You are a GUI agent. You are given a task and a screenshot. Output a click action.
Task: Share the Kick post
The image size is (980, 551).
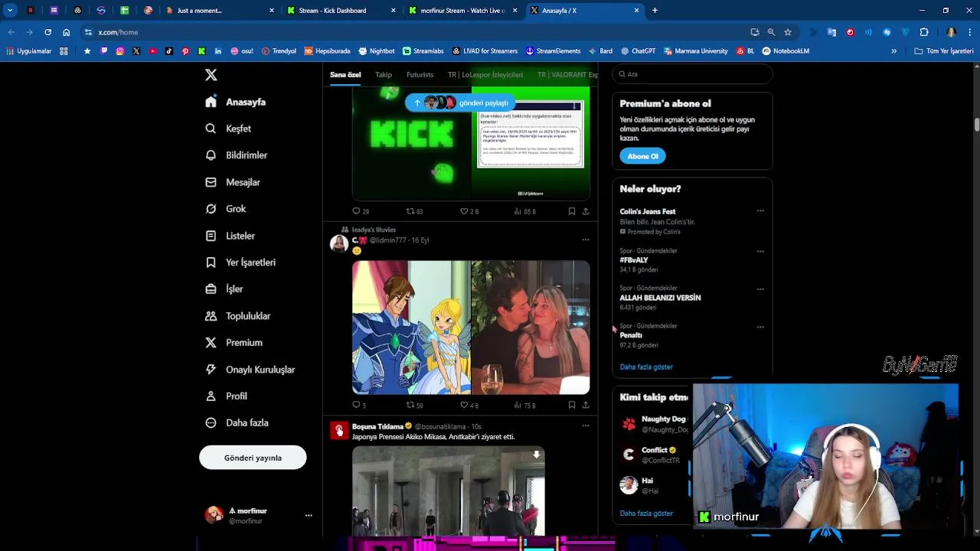(586, 211)
